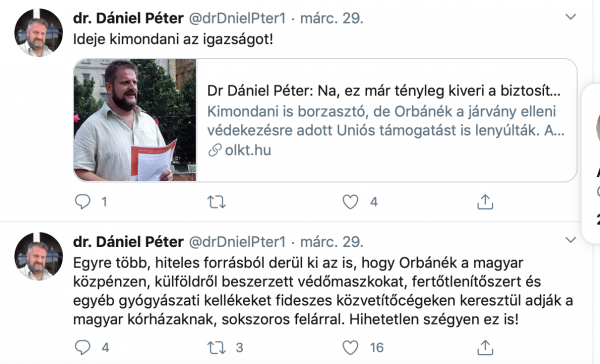
Task: Open the second tweet's chevron options menu
Action: 571,240
